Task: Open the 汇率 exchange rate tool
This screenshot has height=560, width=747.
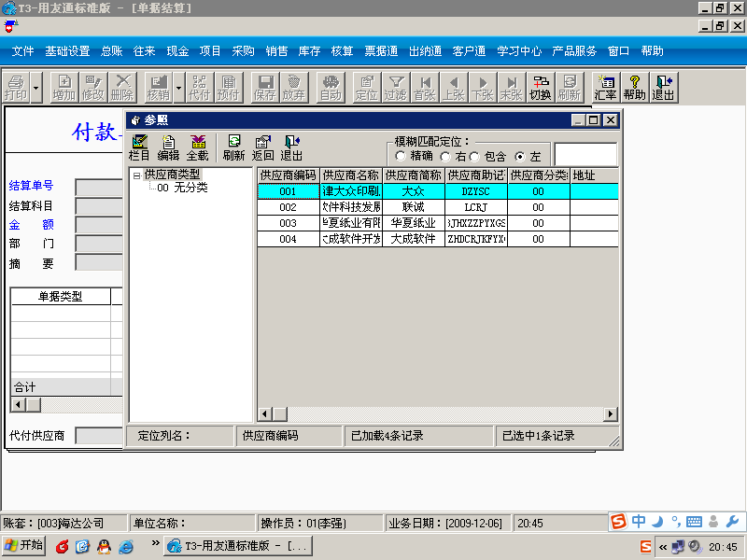Action: pos(606,88)
